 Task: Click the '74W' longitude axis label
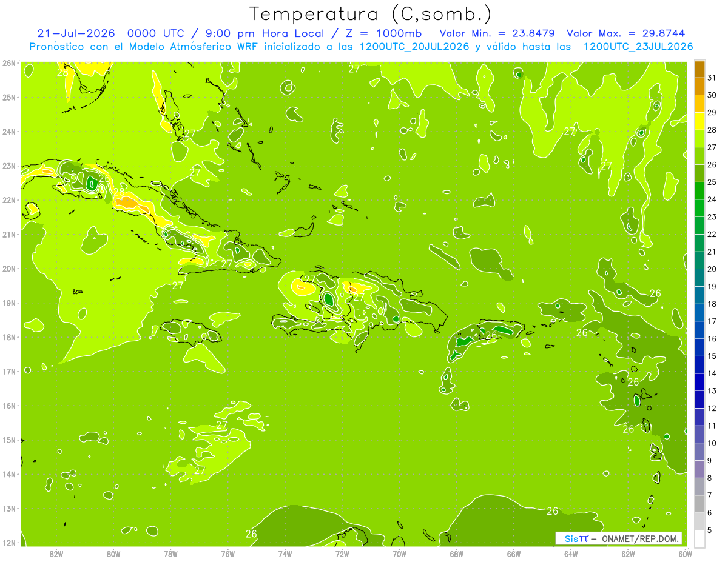click(285, 554)
